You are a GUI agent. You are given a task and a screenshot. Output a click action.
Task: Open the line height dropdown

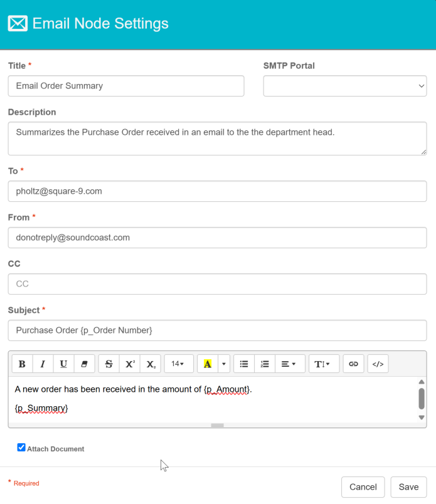point(323,364)
